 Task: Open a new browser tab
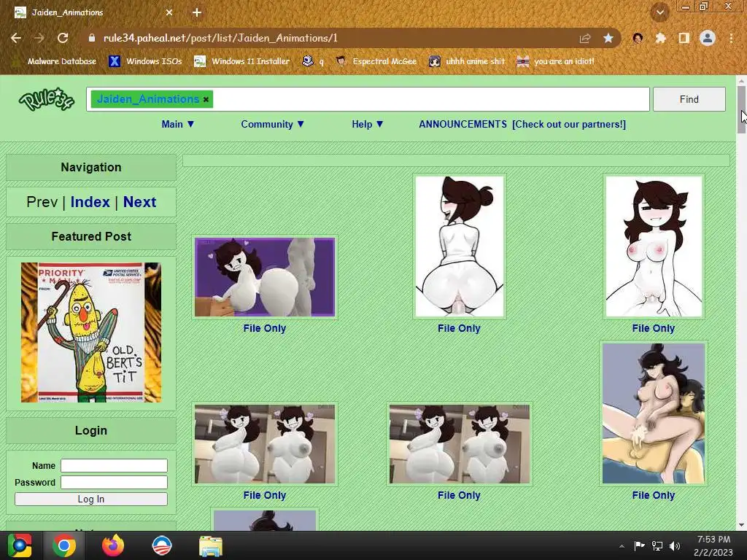coord(197,12)
